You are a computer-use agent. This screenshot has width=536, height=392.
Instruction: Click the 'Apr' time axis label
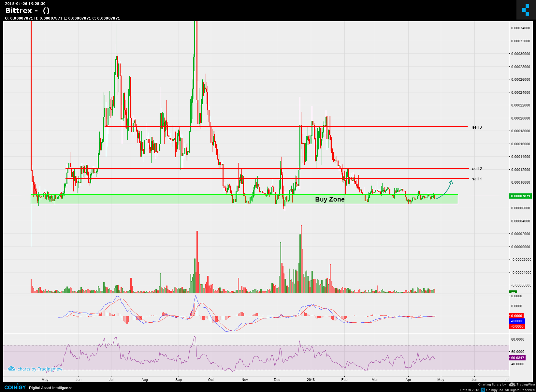tap(408, 380)
